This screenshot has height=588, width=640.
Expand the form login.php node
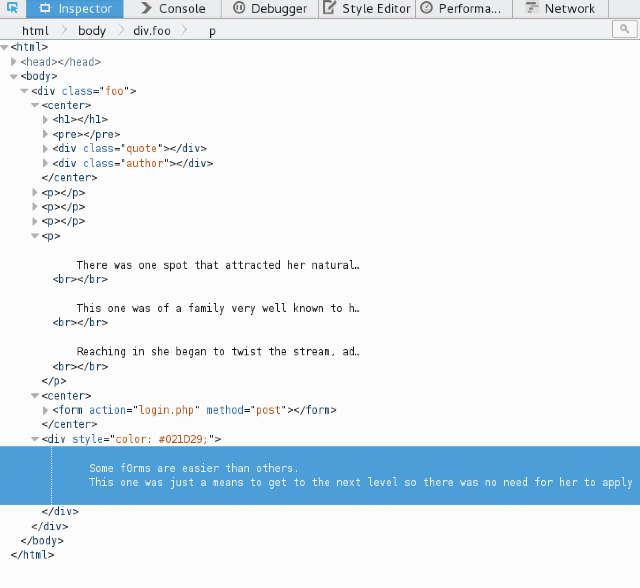pos(45,410)
